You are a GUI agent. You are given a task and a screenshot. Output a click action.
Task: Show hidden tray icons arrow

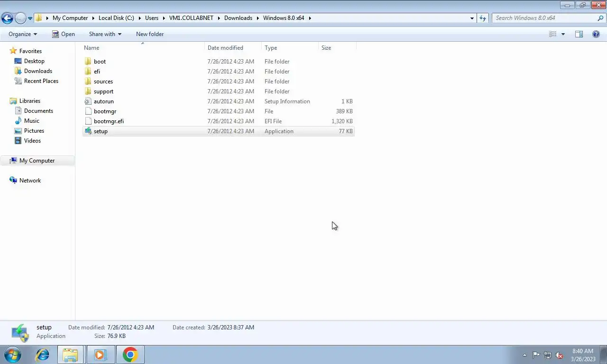coord(524,355)
